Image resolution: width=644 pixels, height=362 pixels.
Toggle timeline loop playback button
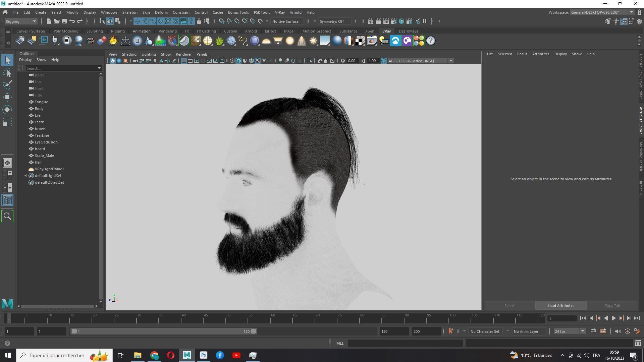593,331
